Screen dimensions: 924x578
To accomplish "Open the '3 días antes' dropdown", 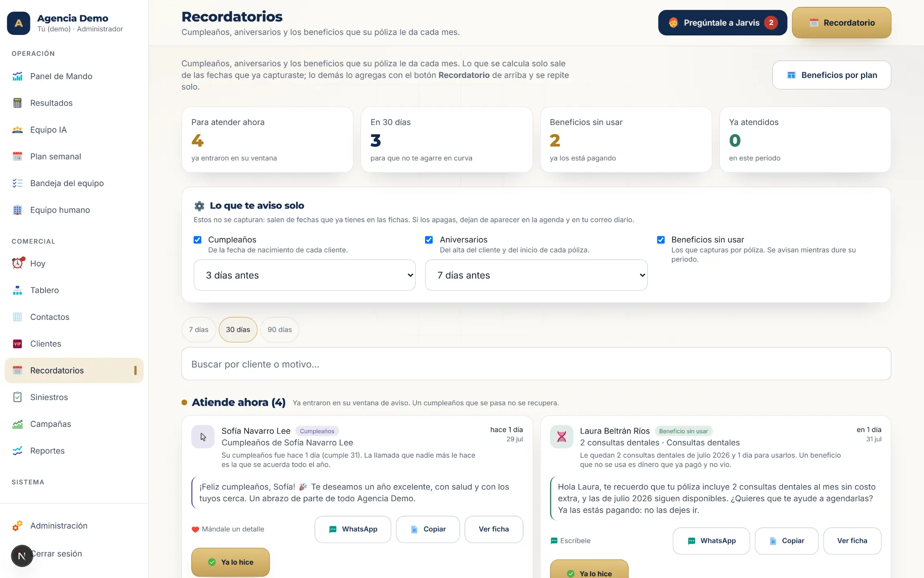I will click(x=305, y=275).
